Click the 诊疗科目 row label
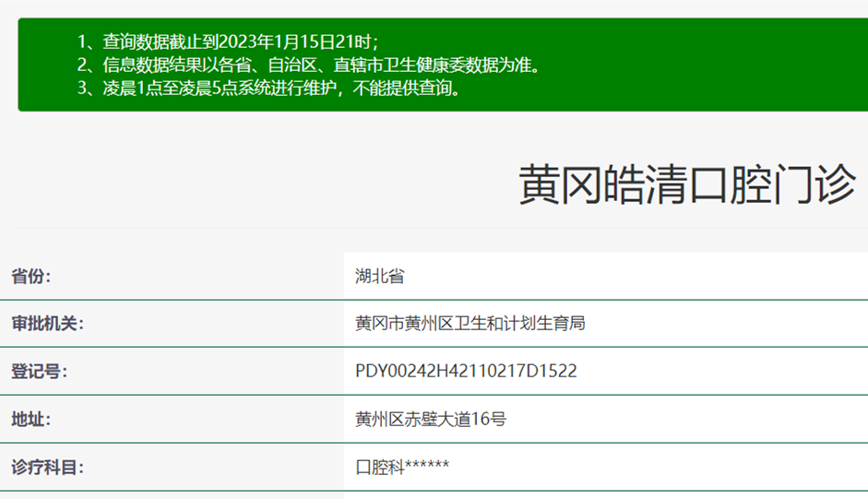 point(47,468)
